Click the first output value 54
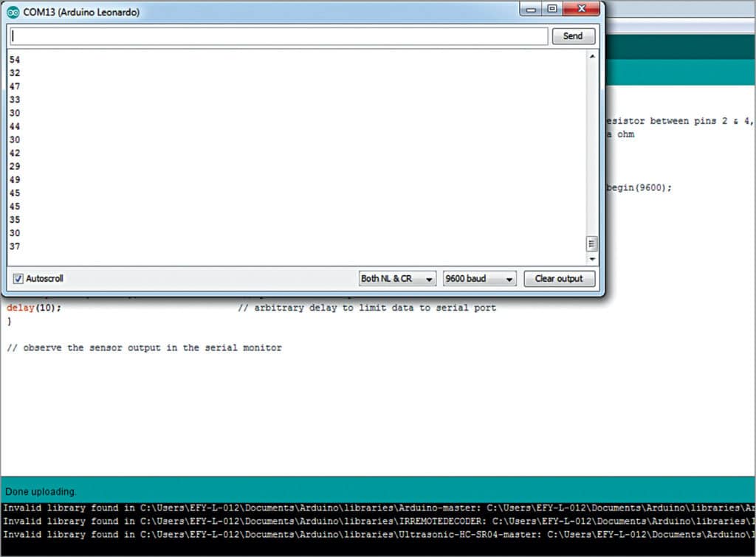The width and height of the screenshot is (756, 557). (15, 60)
